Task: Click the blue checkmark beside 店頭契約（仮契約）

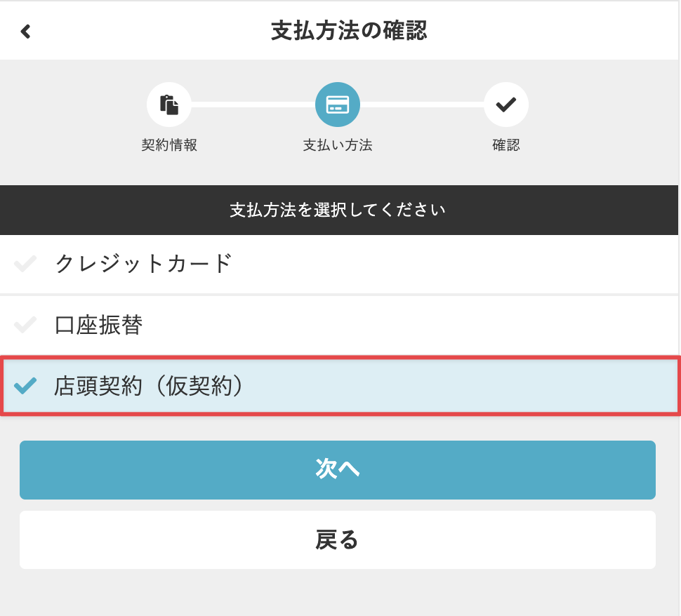Action: pyautogui.click(x=25, y=386)
